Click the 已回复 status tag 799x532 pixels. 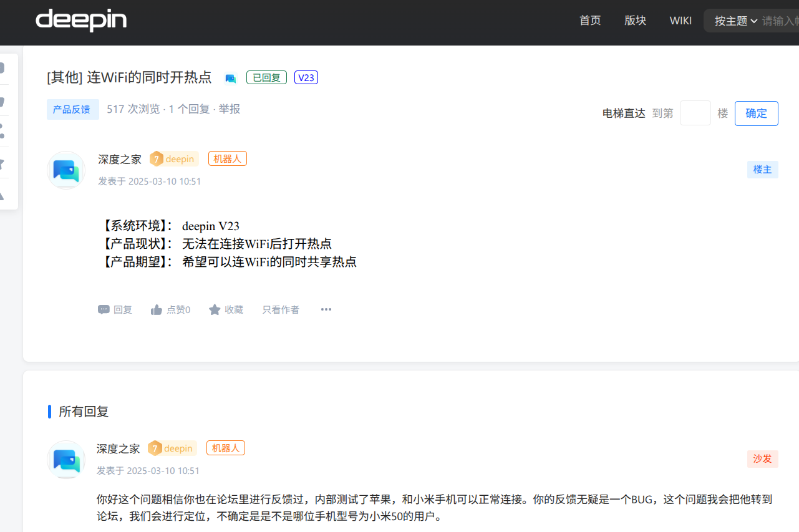[266, 78]
